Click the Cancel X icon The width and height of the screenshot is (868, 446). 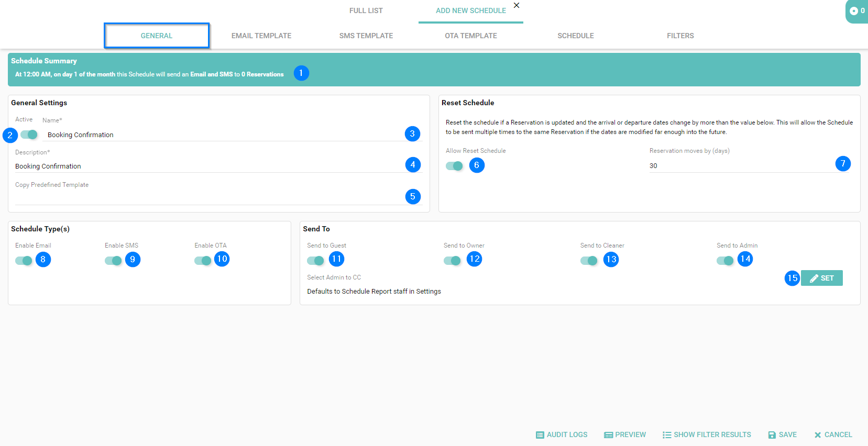(818, 435)
